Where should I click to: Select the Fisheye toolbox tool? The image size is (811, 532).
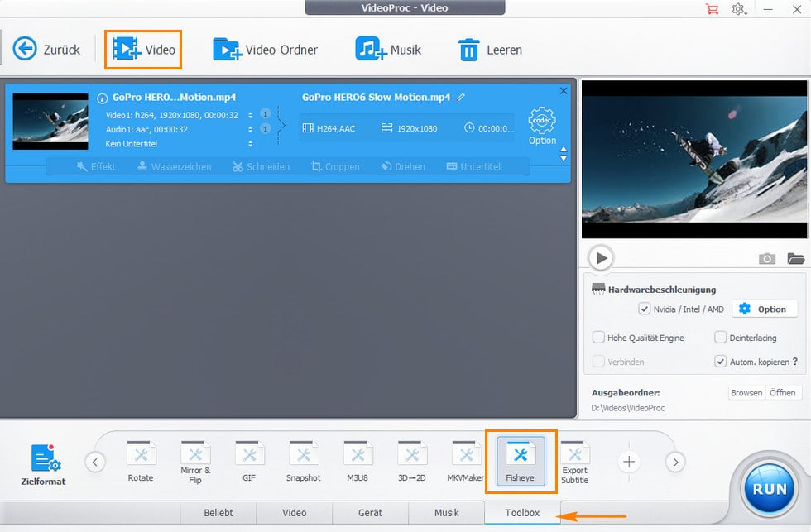[x=521, y=462]
